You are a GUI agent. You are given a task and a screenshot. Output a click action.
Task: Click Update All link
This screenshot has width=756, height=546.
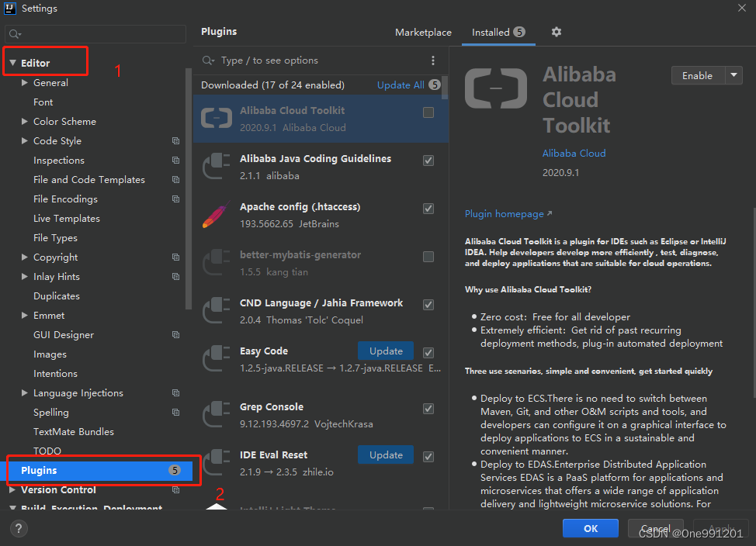[x=401, y=85]
